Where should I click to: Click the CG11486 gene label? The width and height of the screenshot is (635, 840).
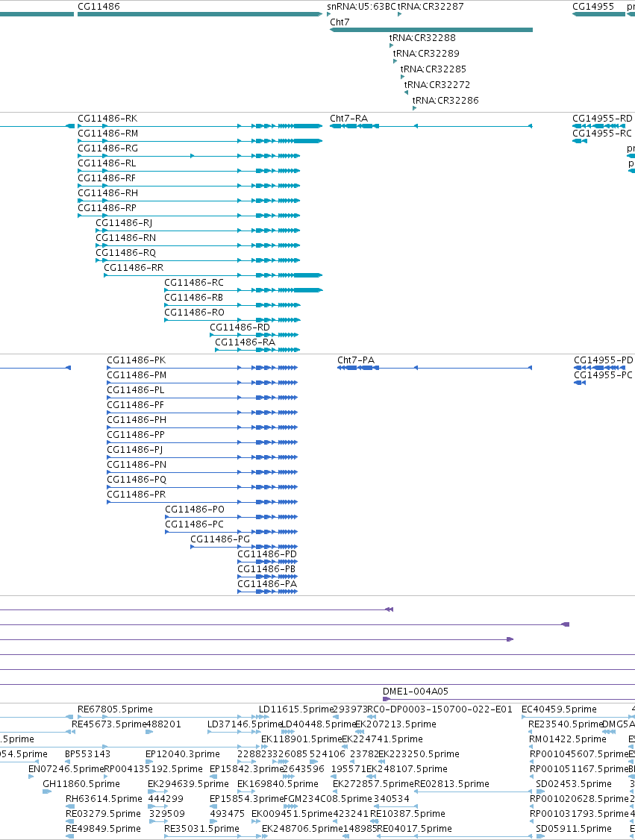pyautogui.click(x=98, y=7)
